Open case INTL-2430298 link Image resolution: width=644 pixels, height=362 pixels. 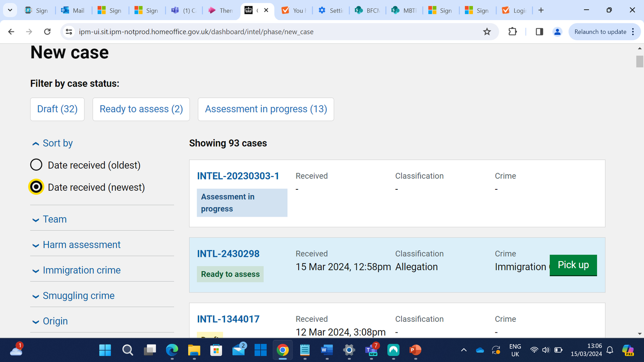coord(228,254)
